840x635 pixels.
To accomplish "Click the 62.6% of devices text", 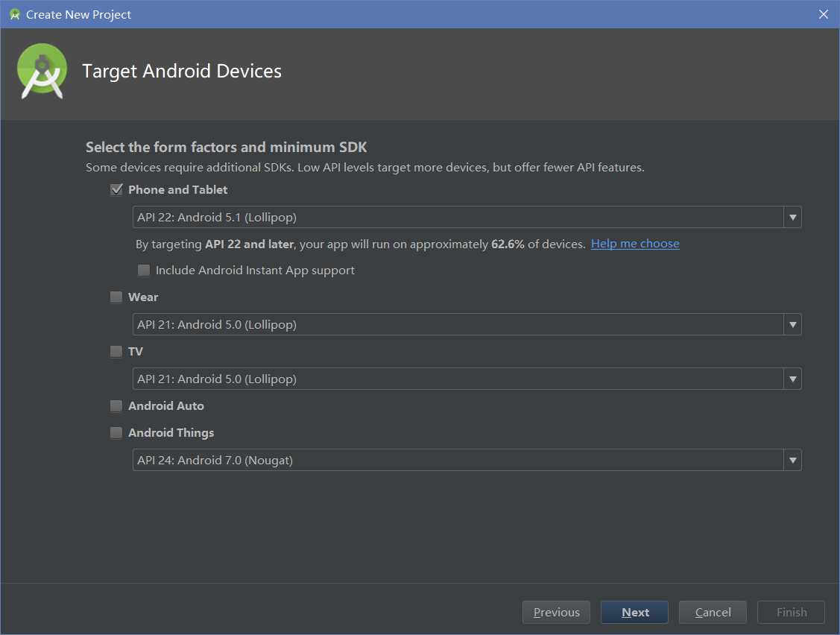I will (x=538, y=244).
